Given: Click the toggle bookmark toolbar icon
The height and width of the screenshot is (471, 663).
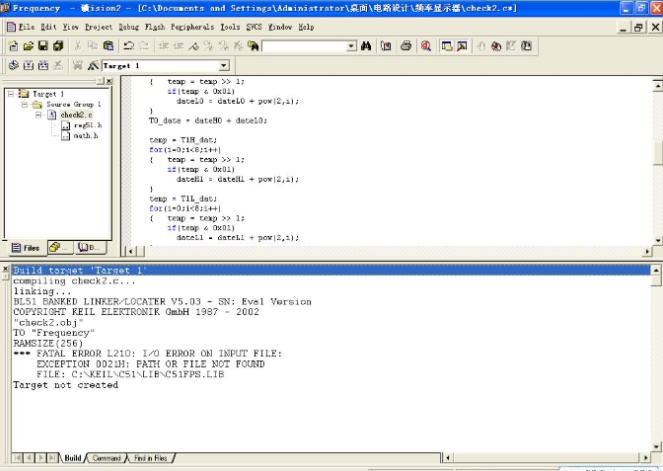Looking at the screenshot, I should [194, 46].
